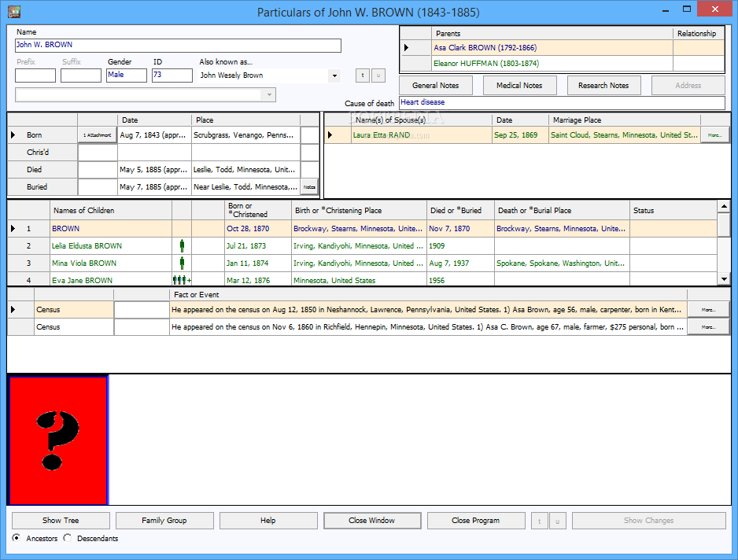Click More button for the 1860 Census
This screenshot has width=738, height=560.
[708, 327]
